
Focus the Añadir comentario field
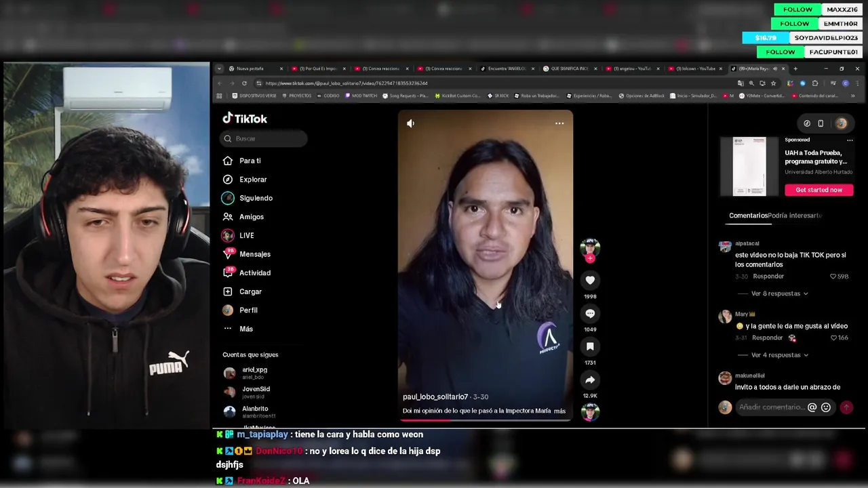[771, 407]
